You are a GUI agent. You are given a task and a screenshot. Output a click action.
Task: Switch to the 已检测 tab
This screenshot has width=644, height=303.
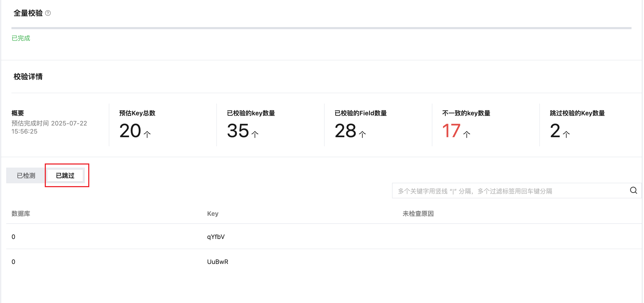[x=26, y=176]
